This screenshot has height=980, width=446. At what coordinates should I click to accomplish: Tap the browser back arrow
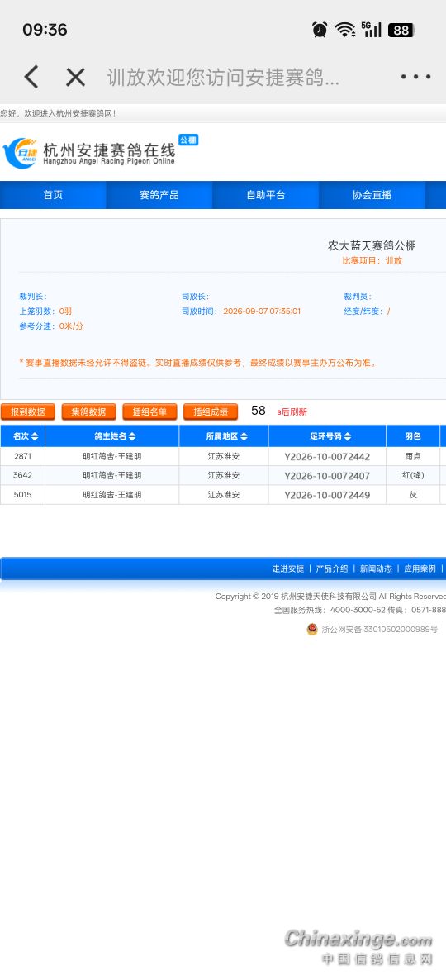point(31,77)
